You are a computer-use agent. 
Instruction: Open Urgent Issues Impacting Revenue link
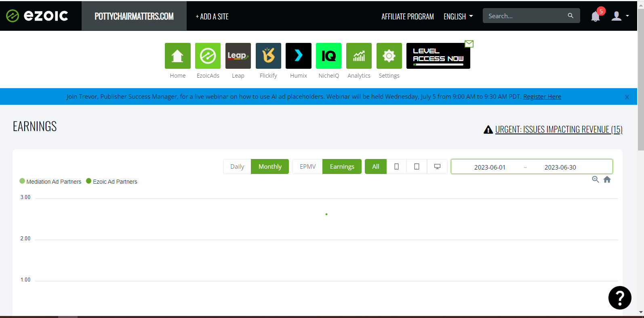click(x=559, y=129)
